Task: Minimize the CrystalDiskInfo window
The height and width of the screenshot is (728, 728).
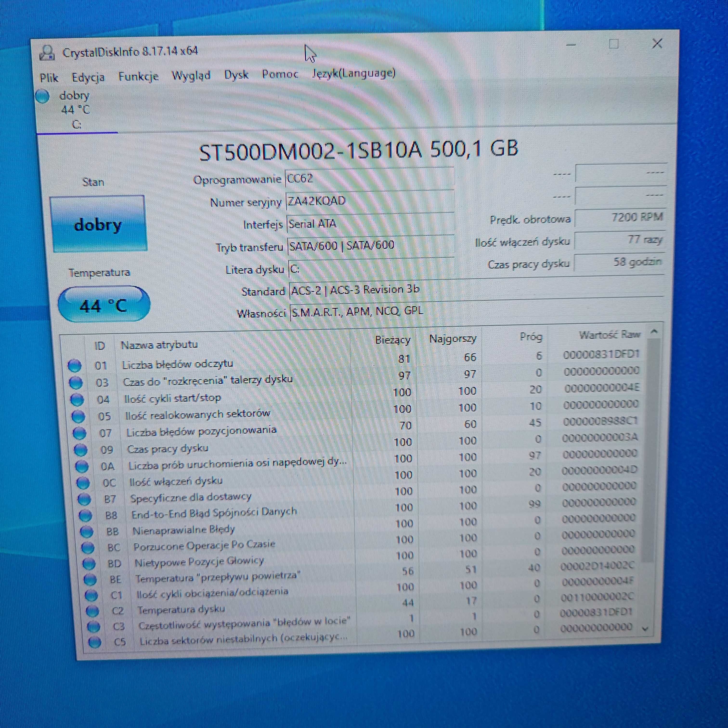Action: pyautogui.click(x=571, y=45)
